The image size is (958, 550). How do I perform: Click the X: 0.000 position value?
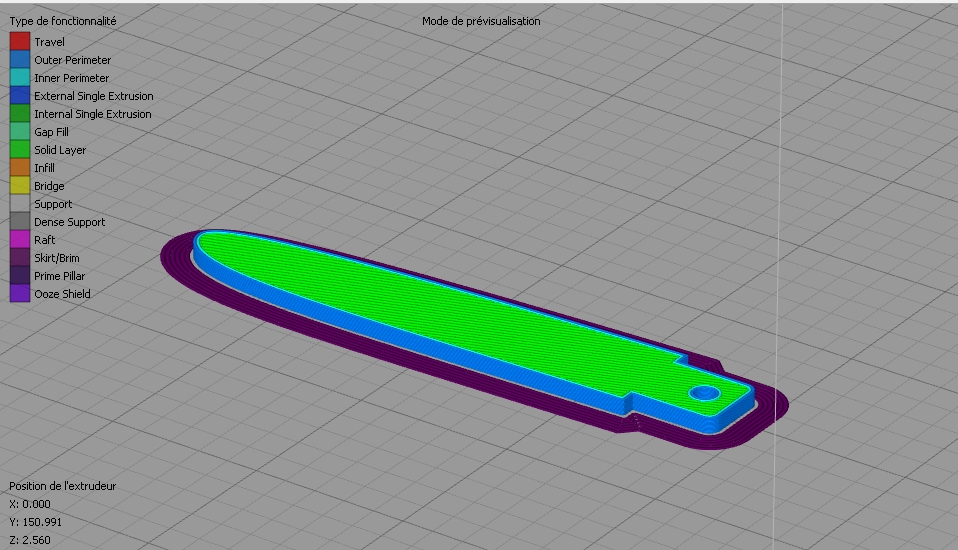point(30,504)
